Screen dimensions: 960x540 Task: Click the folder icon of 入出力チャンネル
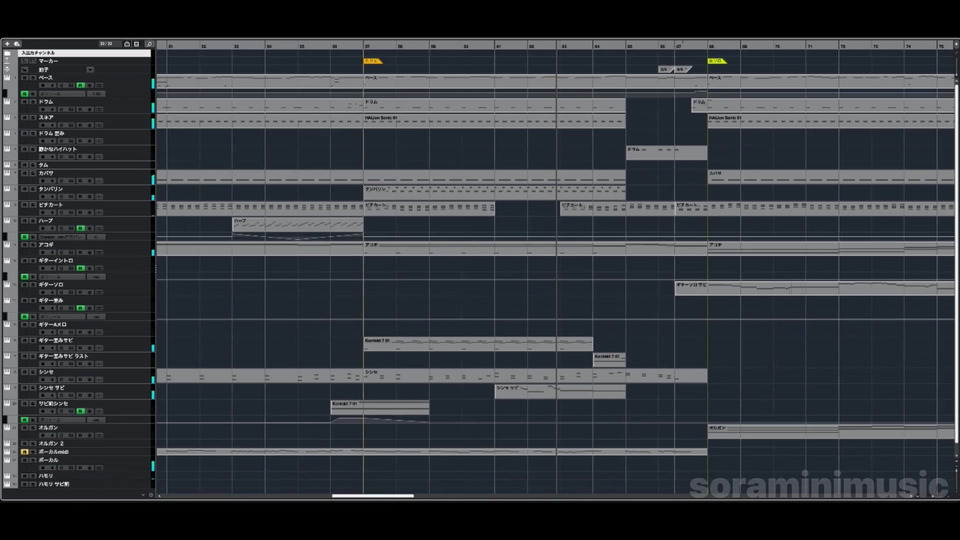(x=7, y=53)
